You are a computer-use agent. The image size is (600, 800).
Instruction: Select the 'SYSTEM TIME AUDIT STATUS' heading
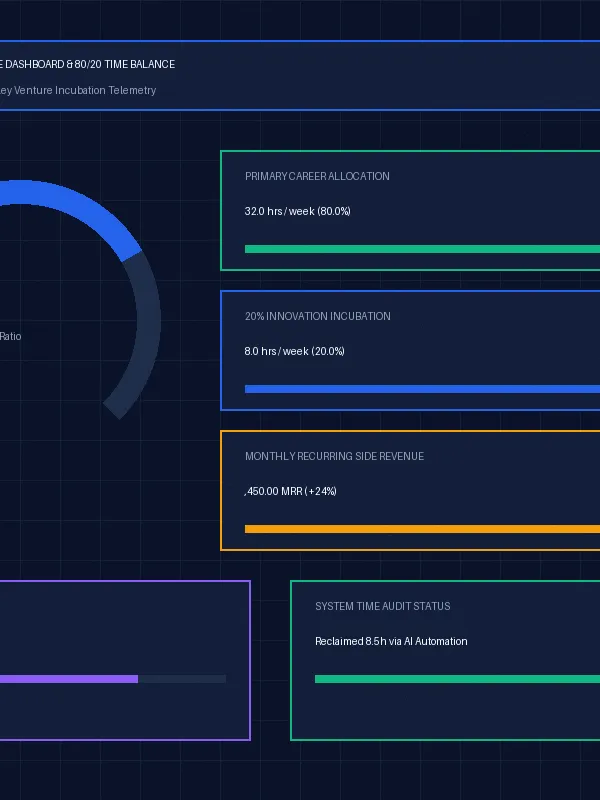click(383, 607)
